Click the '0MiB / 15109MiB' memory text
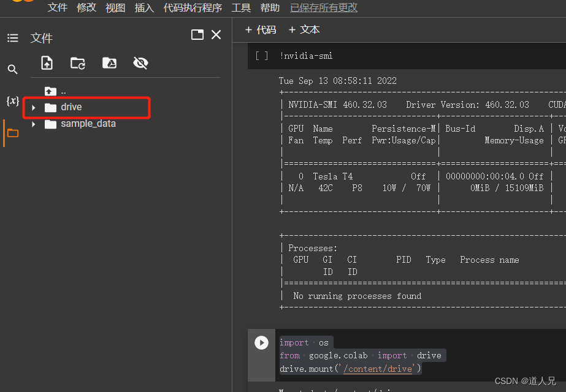The image size is (566, 392). click(x=507, y=188)
